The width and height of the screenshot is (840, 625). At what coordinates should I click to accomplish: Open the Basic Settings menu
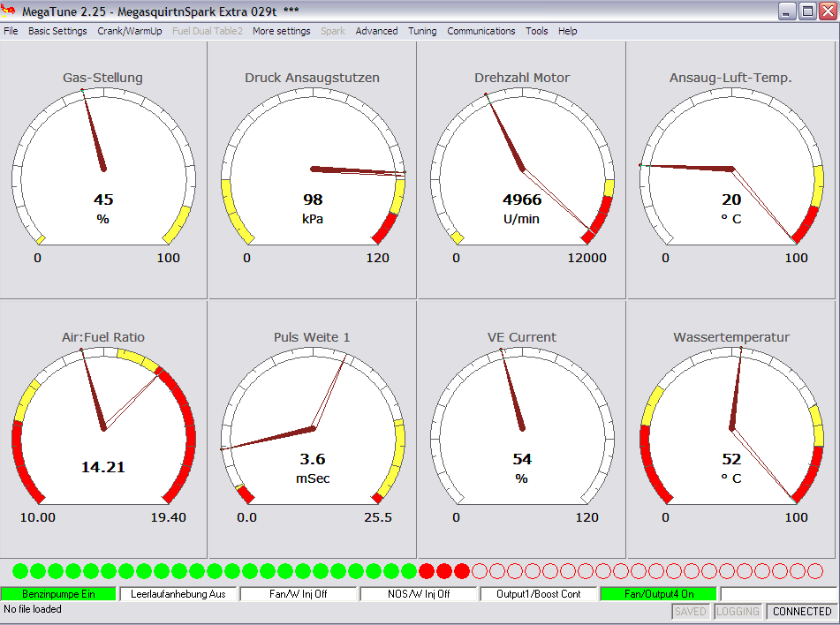pos(57,31)
